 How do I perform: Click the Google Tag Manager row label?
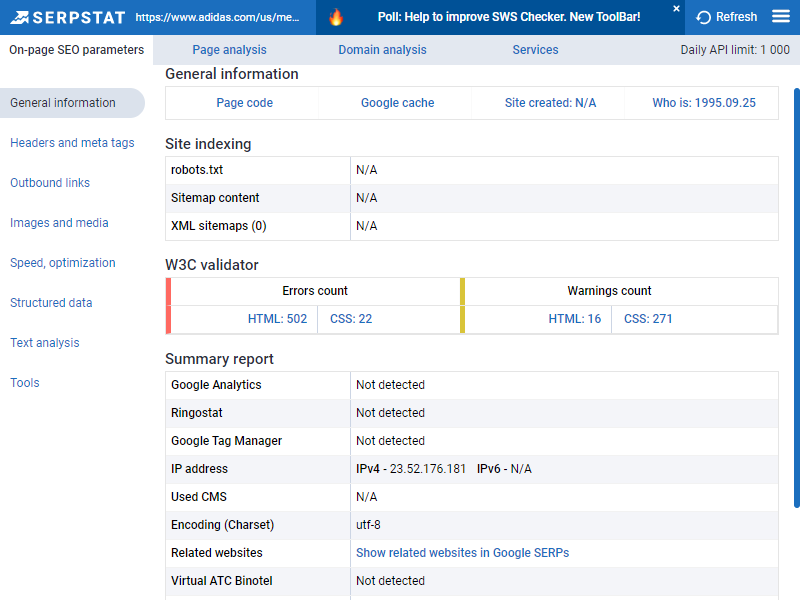click(226, 441)
